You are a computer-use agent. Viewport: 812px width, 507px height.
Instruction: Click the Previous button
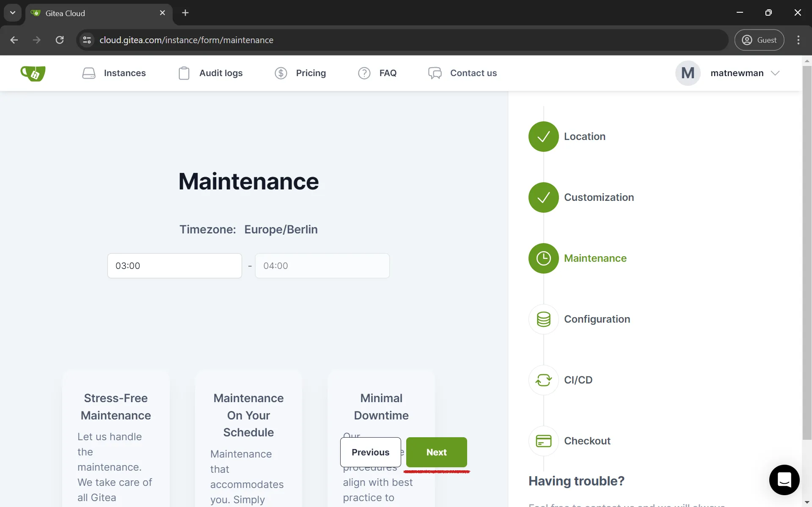pos(370,452)
